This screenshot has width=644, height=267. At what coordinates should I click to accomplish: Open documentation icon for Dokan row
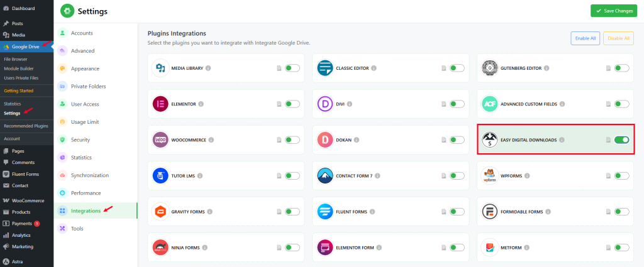point(443,140)
